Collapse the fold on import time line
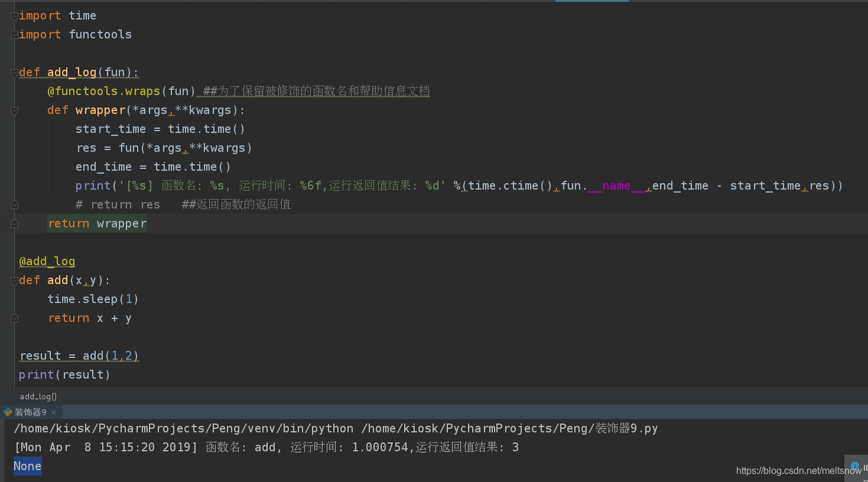 pos(14,16)
